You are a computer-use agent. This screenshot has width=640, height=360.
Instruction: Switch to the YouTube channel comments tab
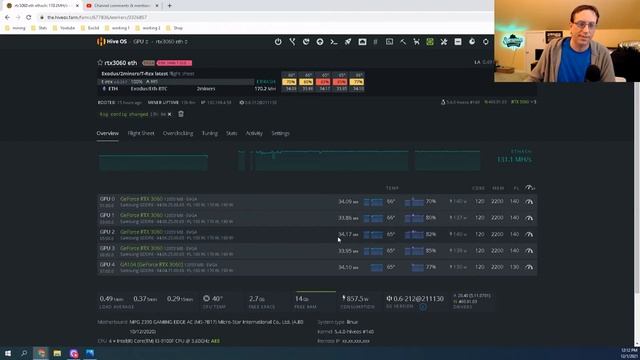pyautogui.click(x=122, y=6)
